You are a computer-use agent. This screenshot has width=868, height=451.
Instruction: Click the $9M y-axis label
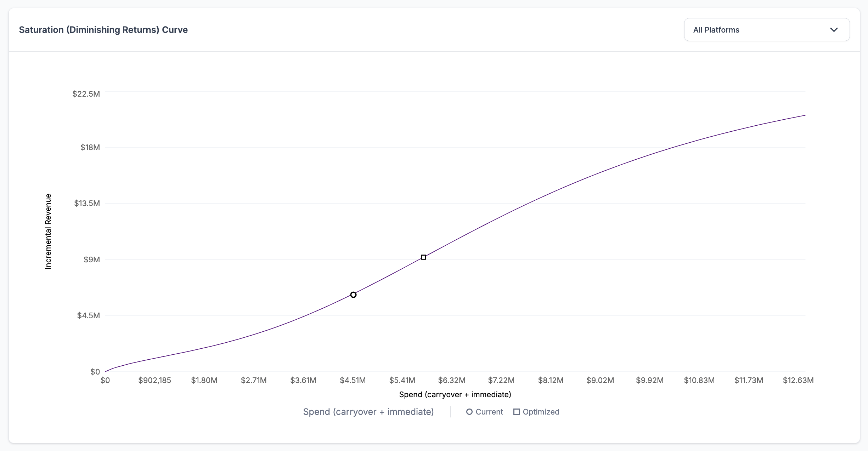point(91,259)
